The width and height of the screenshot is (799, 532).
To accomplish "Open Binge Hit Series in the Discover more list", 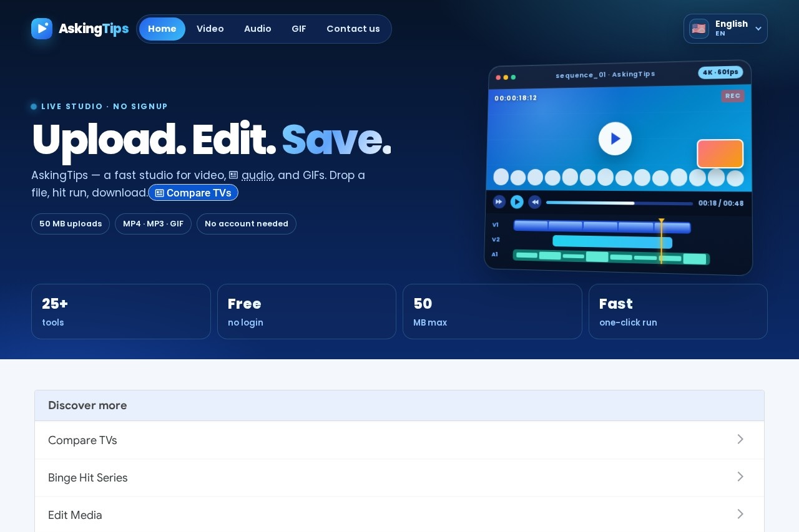I will click(x=399, y=478).
